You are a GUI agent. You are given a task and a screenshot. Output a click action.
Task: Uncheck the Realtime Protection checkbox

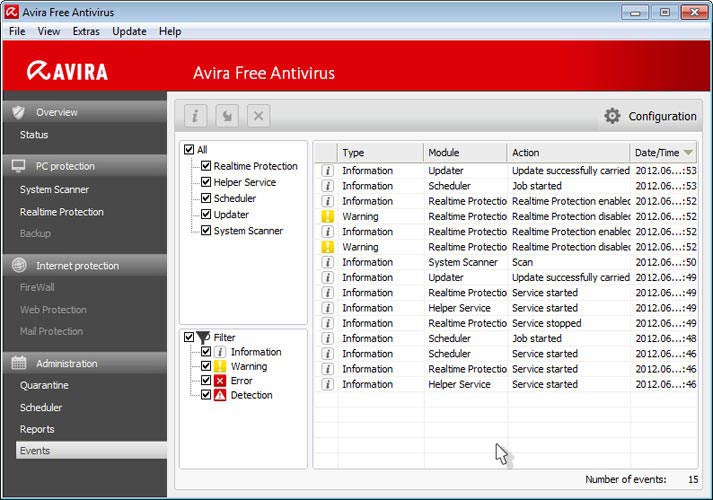[206, 166]
